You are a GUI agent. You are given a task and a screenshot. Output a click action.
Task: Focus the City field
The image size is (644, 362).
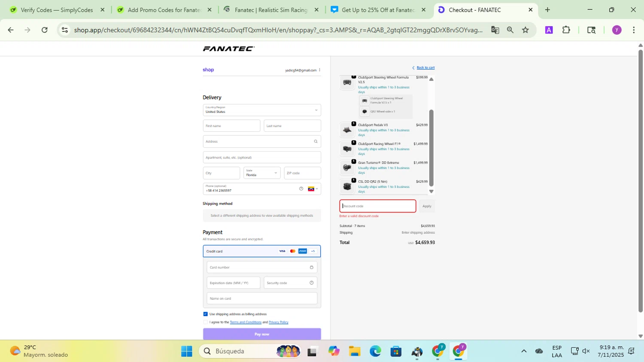[x=222, y=173]
